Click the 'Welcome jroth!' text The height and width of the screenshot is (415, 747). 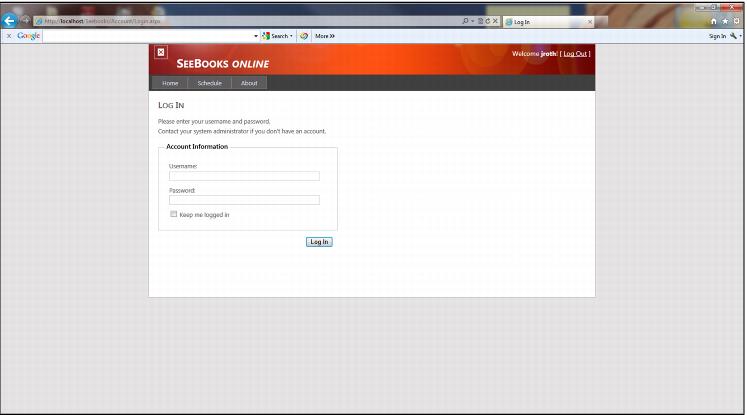tap(535, 54)
